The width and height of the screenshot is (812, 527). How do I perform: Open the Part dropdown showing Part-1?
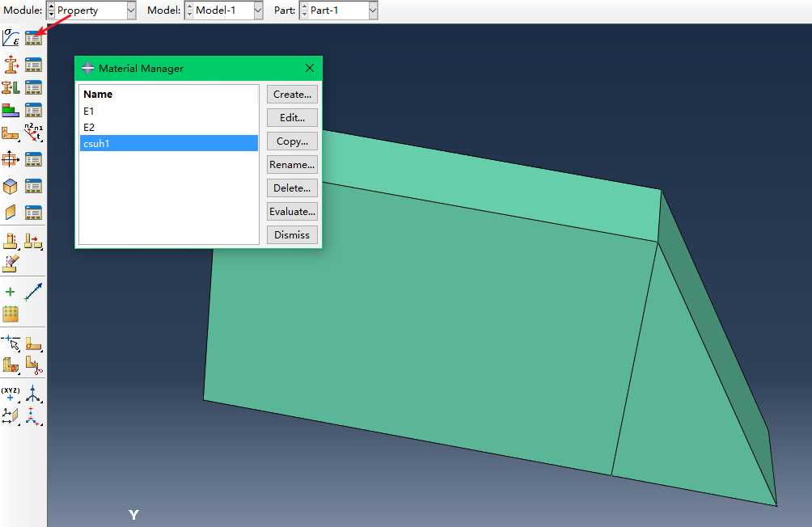tap(373, 11)
